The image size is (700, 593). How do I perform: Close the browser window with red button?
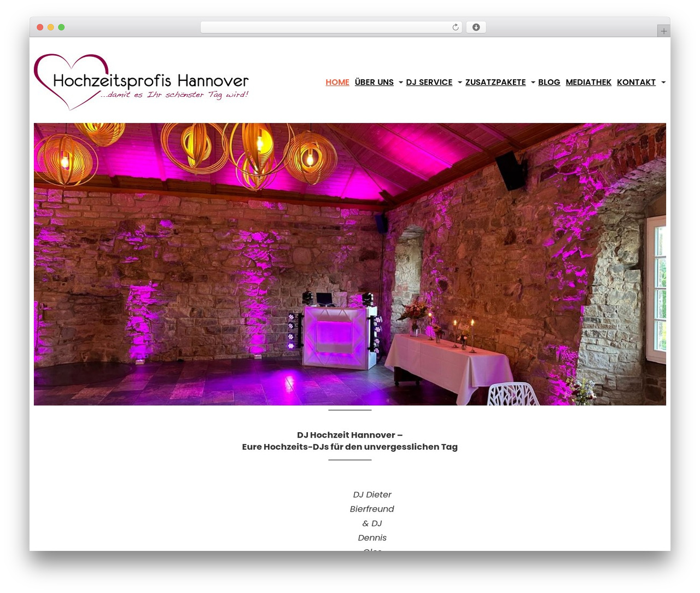(x=40, y=27)
